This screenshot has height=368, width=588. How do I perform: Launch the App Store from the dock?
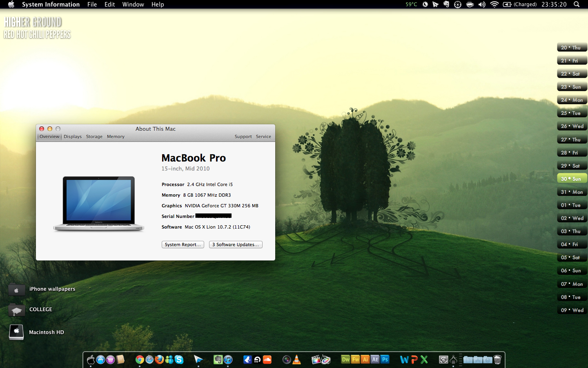[x=100, y=359]
